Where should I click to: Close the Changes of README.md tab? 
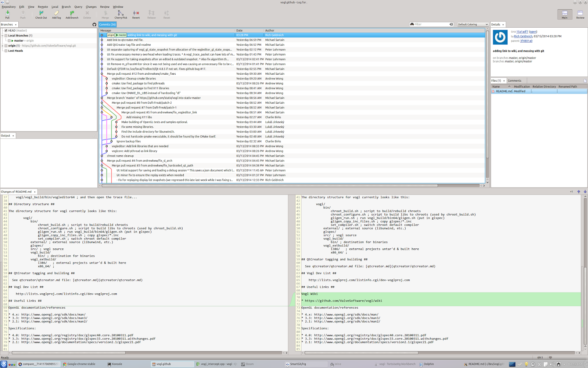35,192
